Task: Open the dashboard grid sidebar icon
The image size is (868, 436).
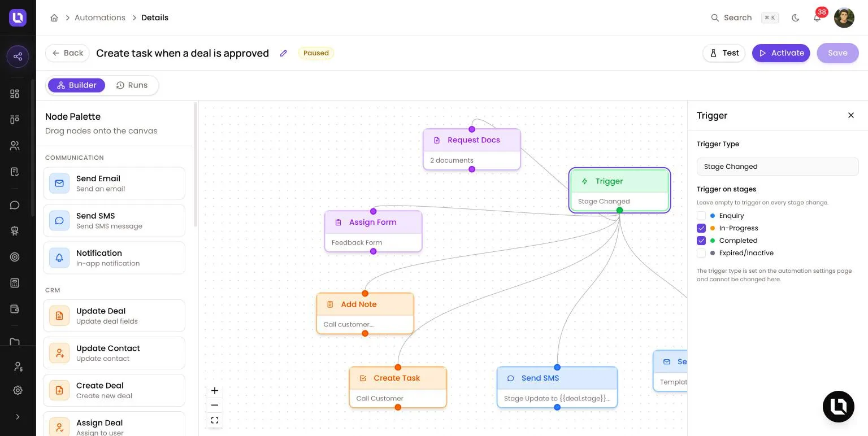Action: tap(15, 94)
